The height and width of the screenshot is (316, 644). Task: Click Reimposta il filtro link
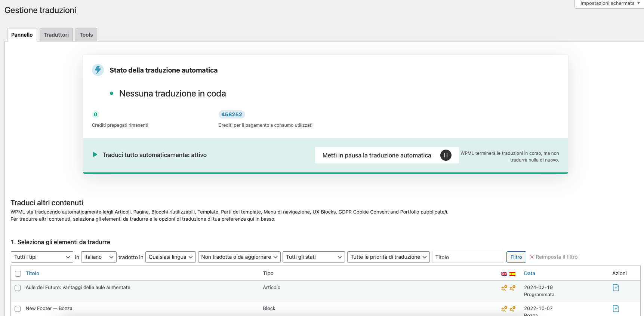coord(554,257)
